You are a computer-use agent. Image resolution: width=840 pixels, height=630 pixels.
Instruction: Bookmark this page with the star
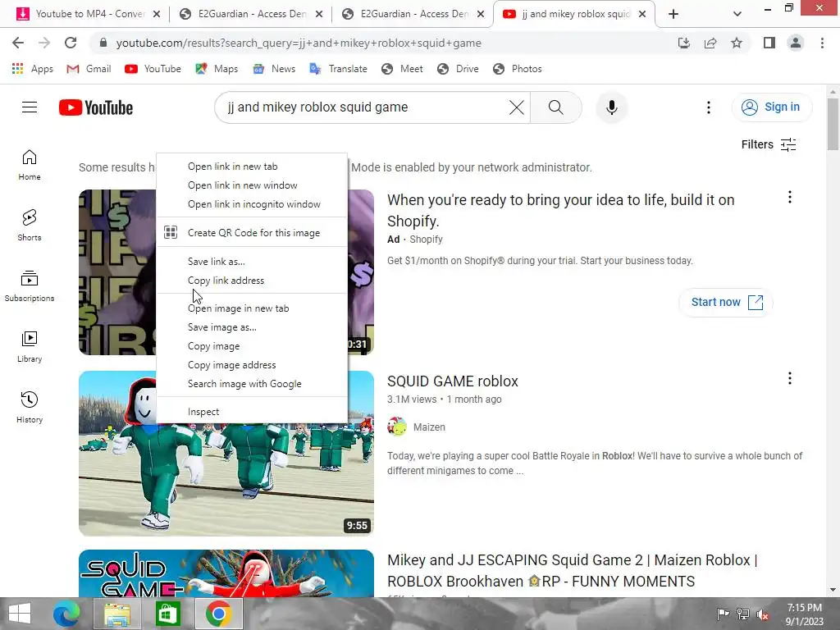[737, 43]
